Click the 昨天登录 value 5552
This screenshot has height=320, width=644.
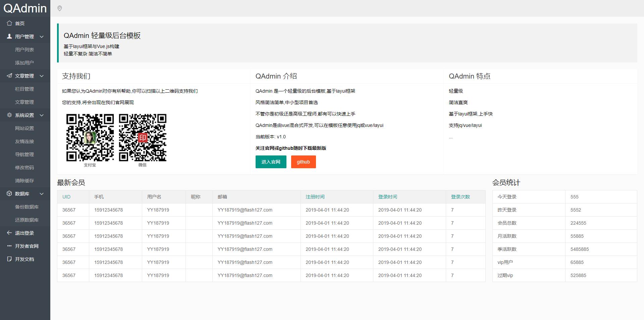pos(576,210)
